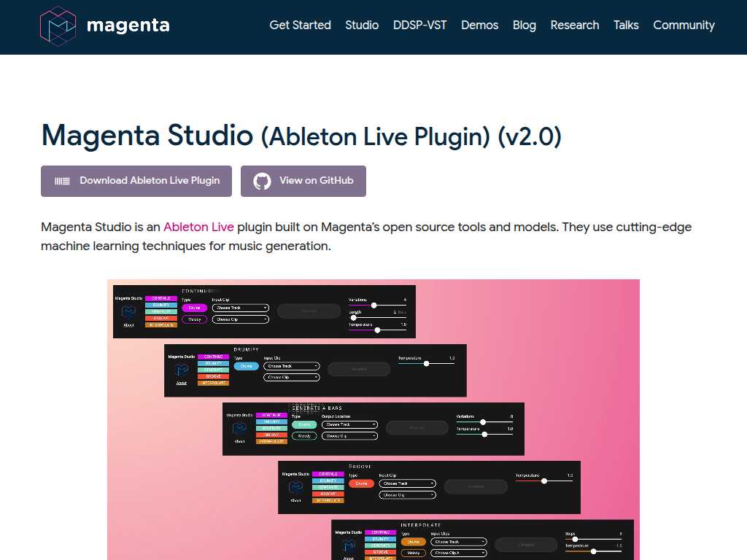Switch to DRUMIFY tab in the Continue panel

[161, 306]
